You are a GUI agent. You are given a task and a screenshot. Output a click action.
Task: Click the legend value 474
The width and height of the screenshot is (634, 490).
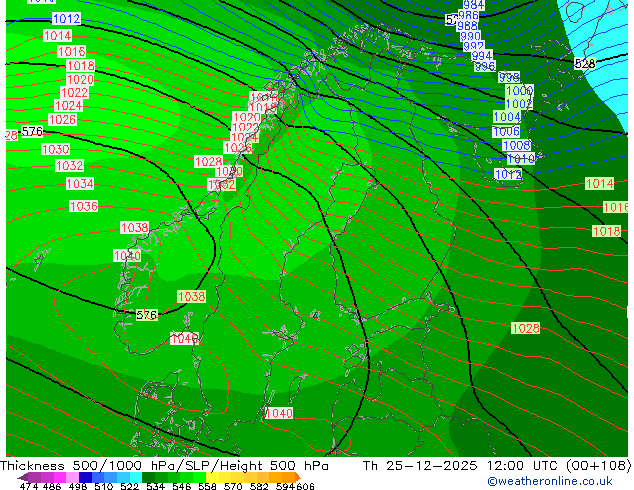coord(29,486)
